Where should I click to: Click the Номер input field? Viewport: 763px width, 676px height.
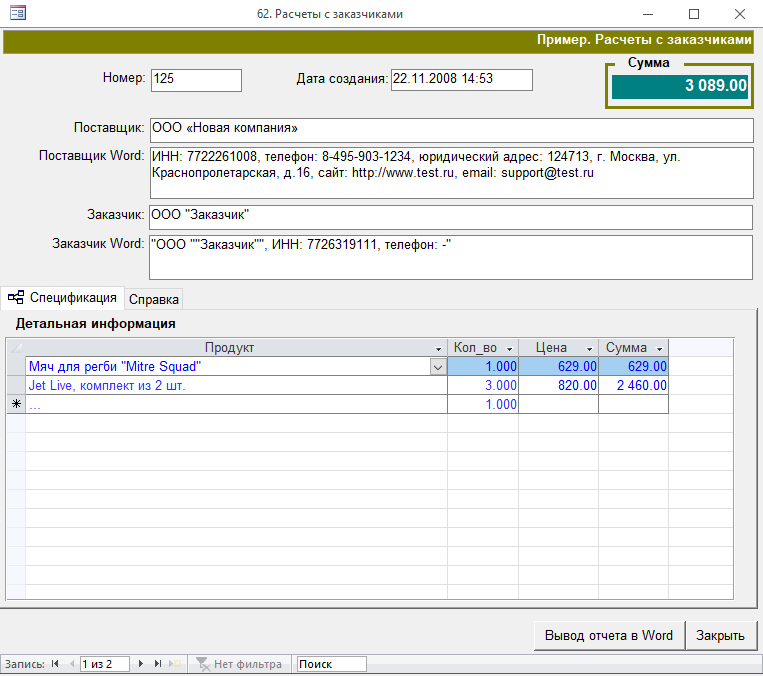(196, 80)
